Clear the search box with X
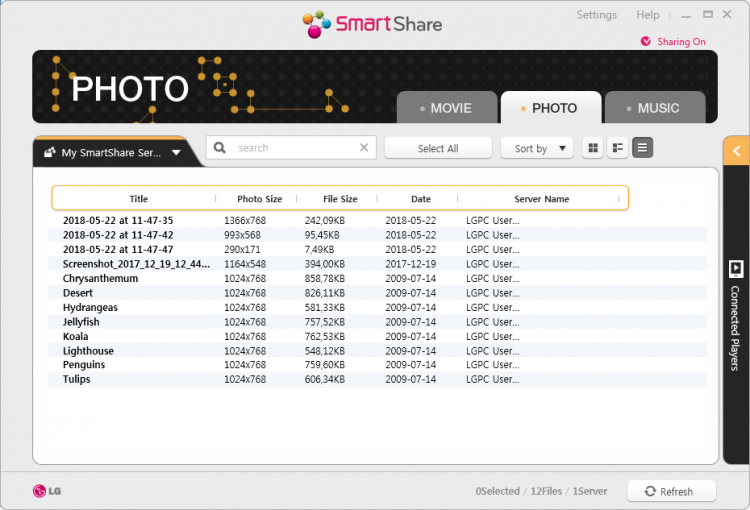The width and height of the screenshot is (750, 510). click(x=364, y=148)
